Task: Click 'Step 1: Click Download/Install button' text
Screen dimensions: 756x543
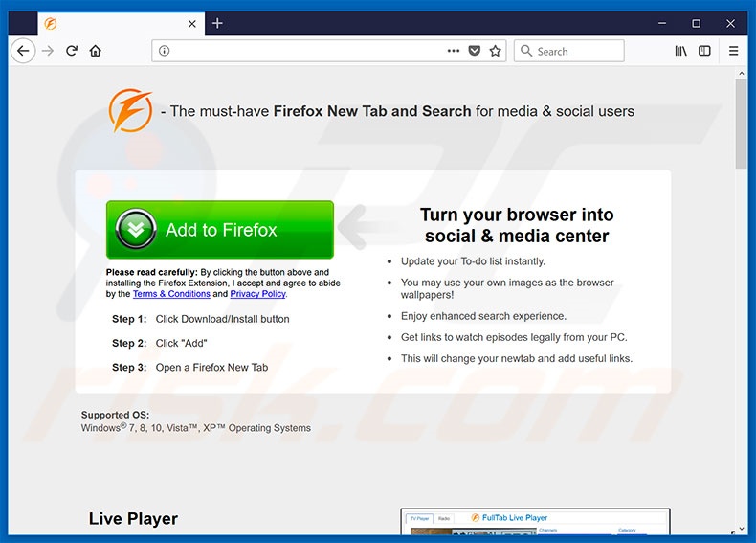Action: (x=201, y=319)
